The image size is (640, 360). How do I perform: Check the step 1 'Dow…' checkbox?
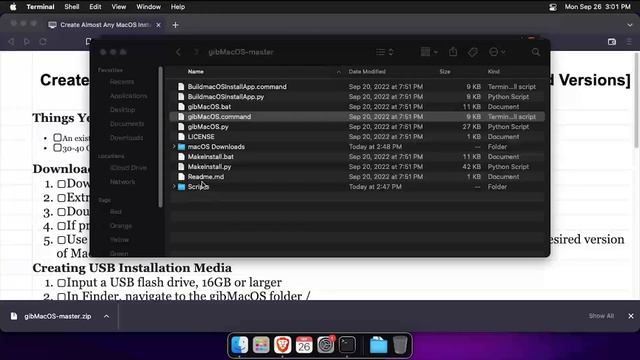[61, 184]
